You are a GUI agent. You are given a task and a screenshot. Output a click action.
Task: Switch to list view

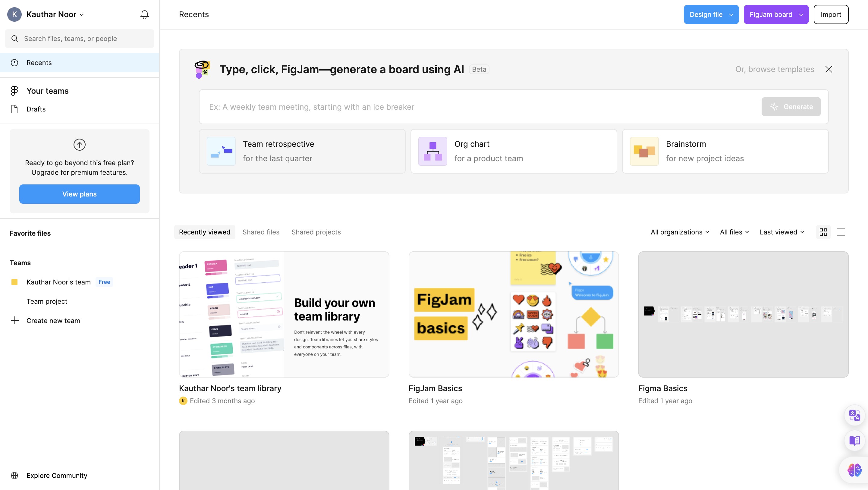click(x=841, y=232)
